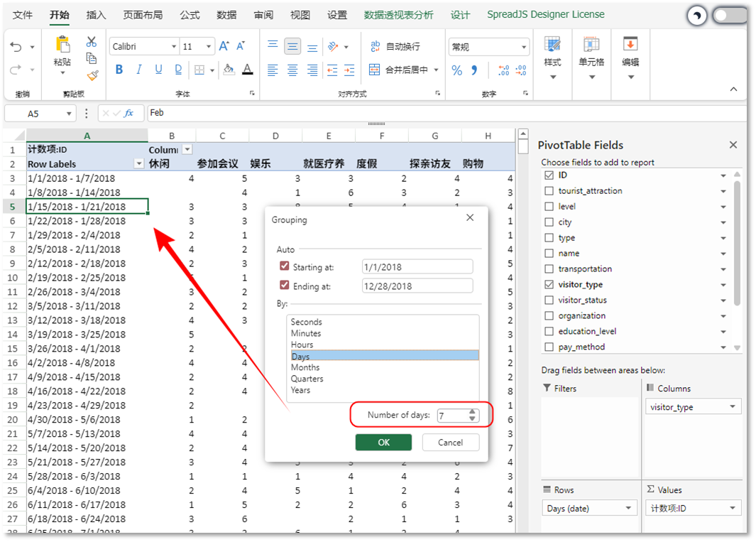Open the visitor_type dropdown in Columns area
Viewport: 756px width, 542px height.
point(732,407)
